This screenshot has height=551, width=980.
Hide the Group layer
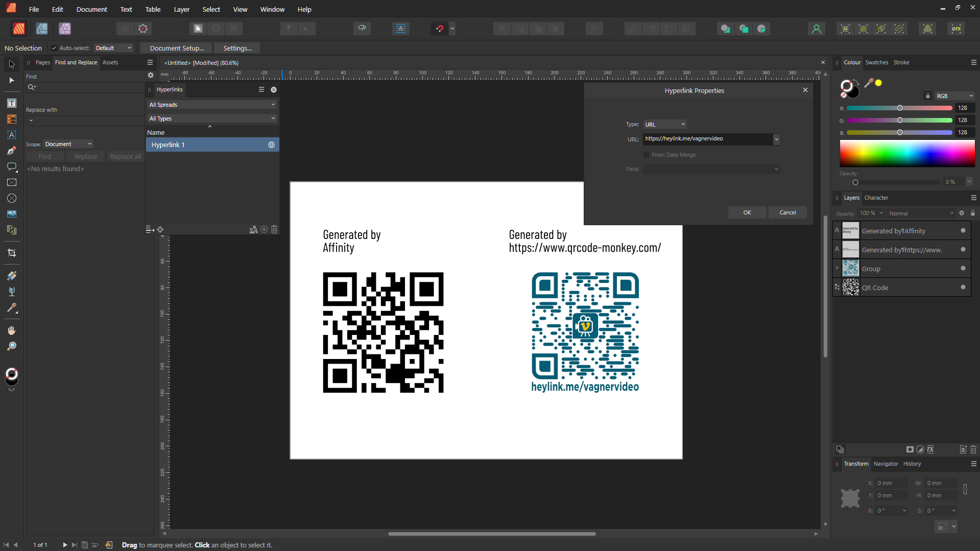coord(963,269)
